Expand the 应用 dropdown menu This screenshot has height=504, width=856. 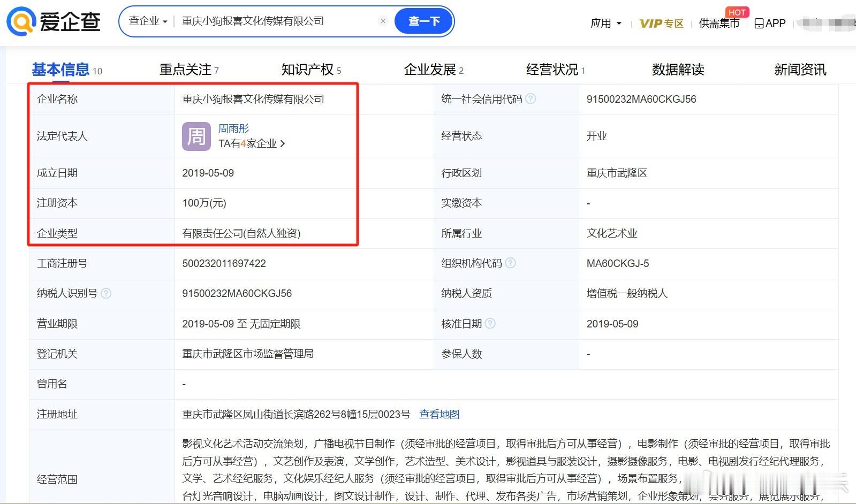606,24
